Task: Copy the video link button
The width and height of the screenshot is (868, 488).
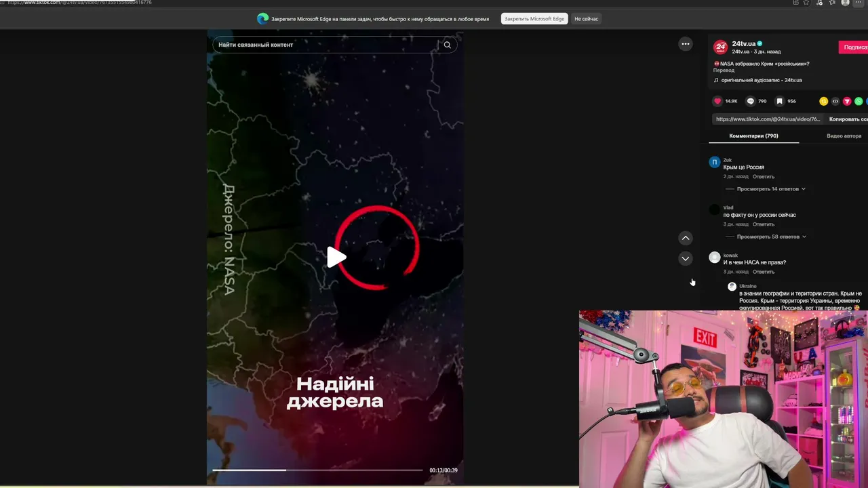Action: tap(848, 119)
